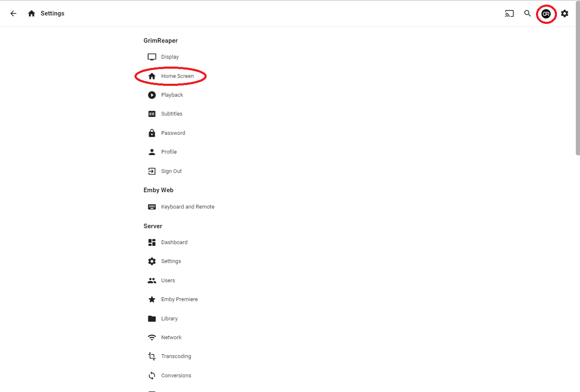Open server Settings entry in list
580x392 pixels.
(171, 261)
